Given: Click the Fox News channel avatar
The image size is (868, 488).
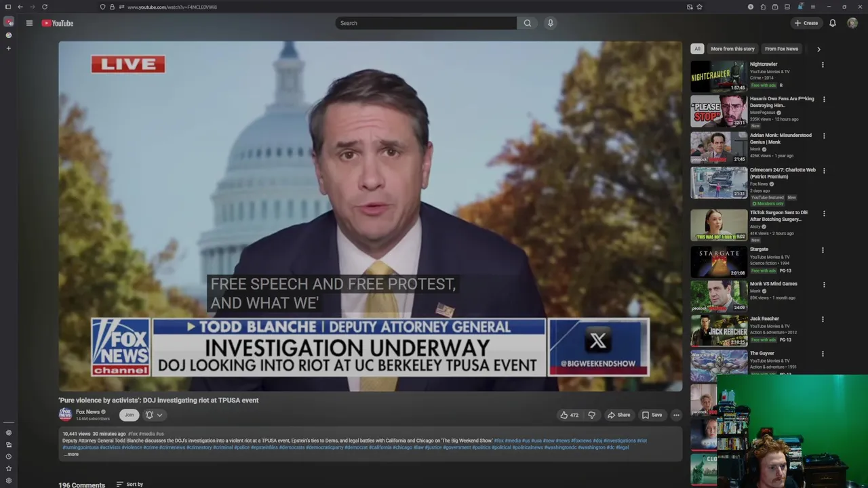Looking at the screenshot, I should [x=65, y=415].
